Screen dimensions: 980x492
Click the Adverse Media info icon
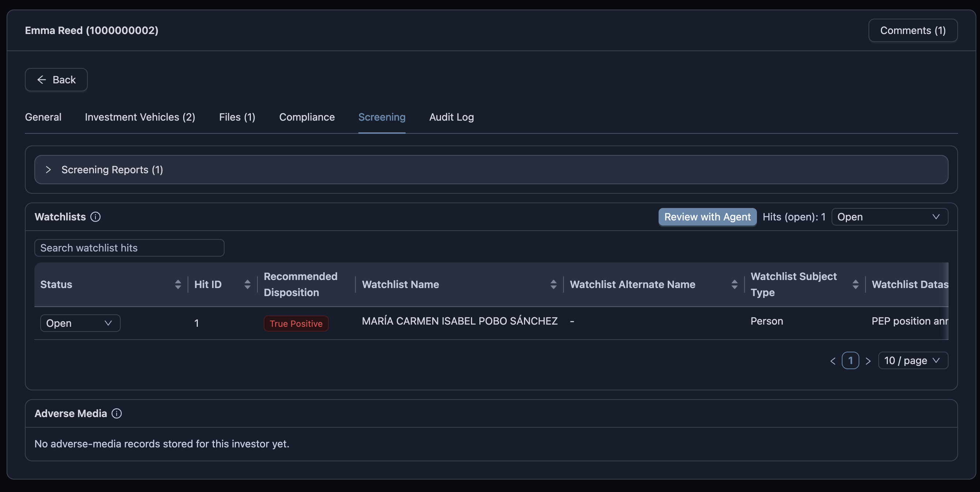(x=116, y=413)
